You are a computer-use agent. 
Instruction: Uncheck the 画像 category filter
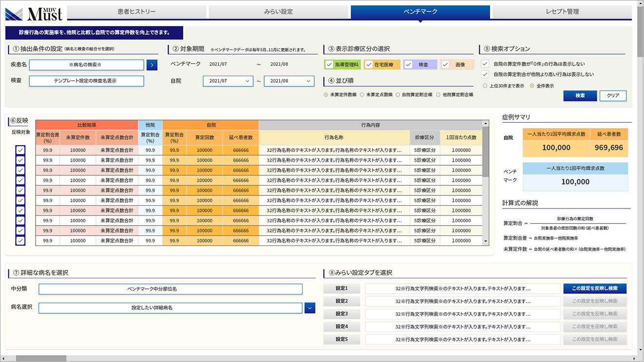446,65
